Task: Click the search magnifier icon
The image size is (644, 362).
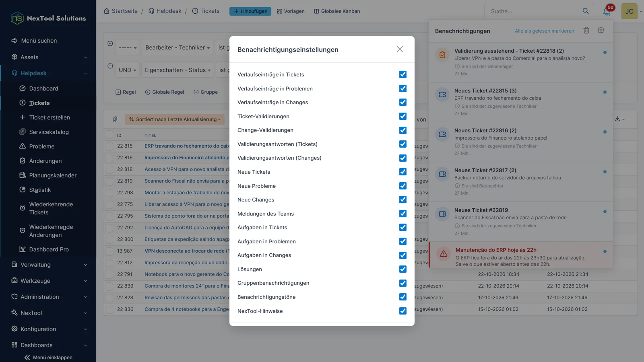Action: 586,11
